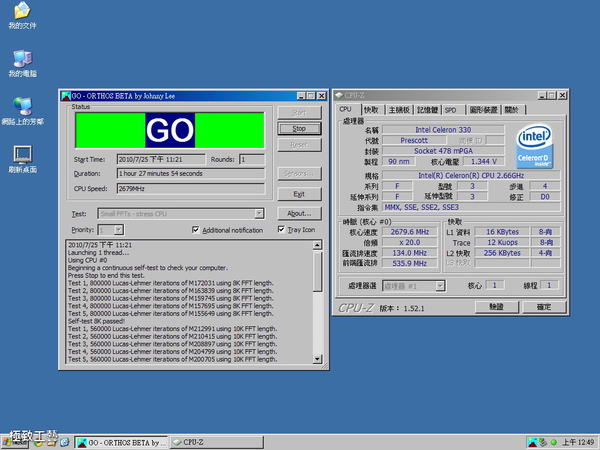Viewport: 600px width, 450px height.
Task: Click the Exit button in ORTHOS
Action: click(299, 194)
